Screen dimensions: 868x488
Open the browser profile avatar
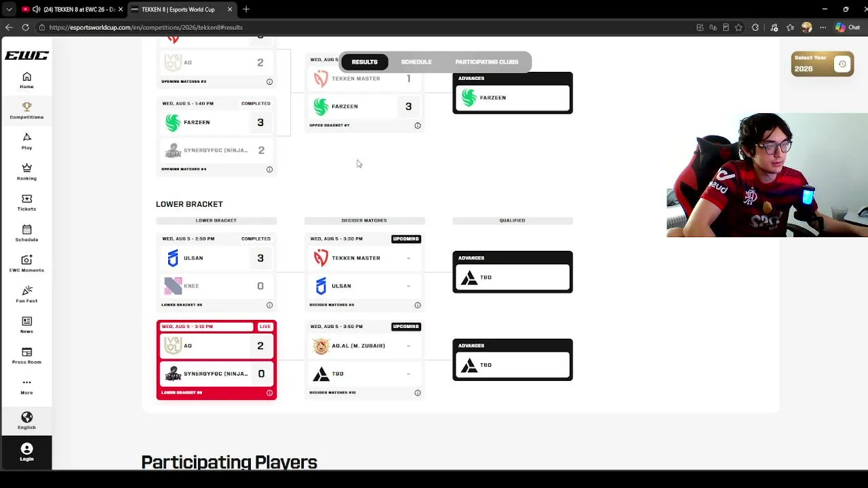[806, 27]
